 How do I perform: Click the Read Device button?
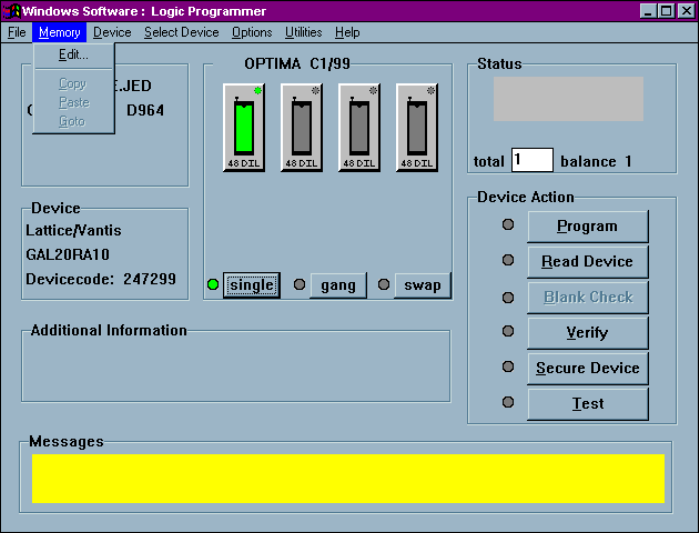pos(587,262)
